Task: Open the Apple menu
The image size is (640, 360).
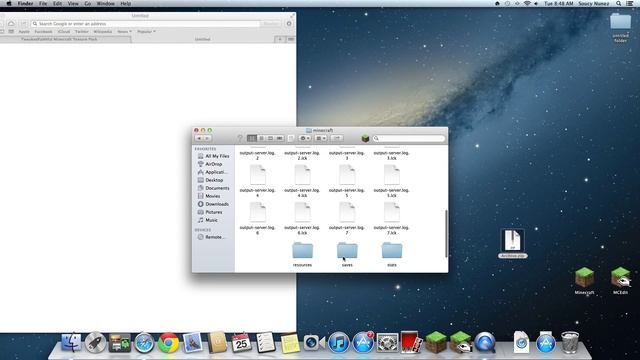Action: [x=9, y=3]
